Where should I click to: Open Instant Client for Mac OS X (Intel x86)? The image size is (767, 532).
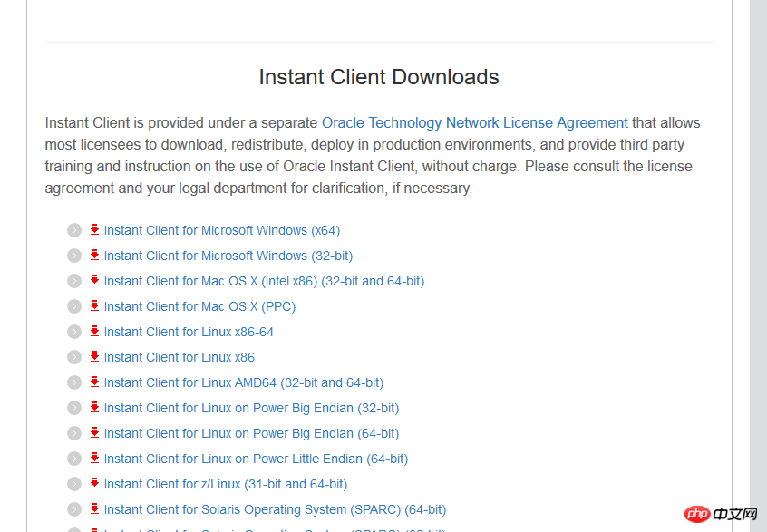point(264,281)
